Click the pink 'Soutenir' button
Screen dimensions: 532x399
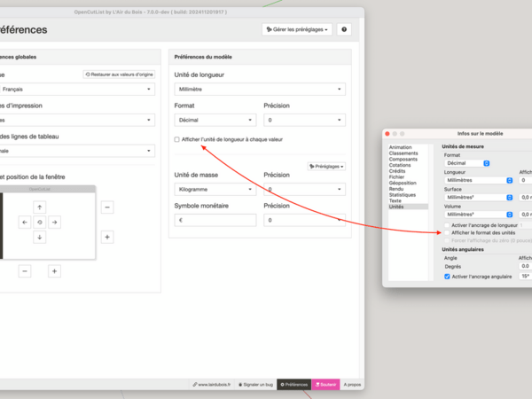tap(325, 384)
